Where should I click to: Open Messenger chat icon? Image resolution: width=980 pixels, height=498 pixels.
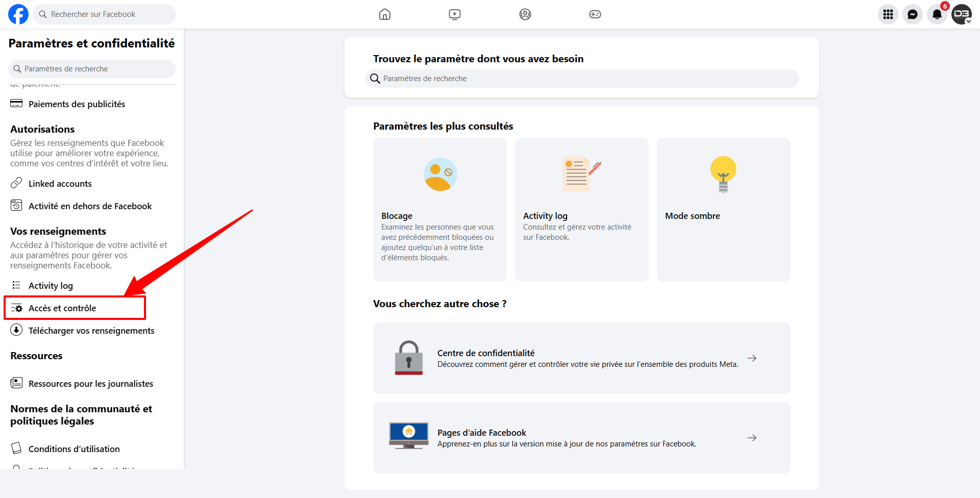[913, 14]
